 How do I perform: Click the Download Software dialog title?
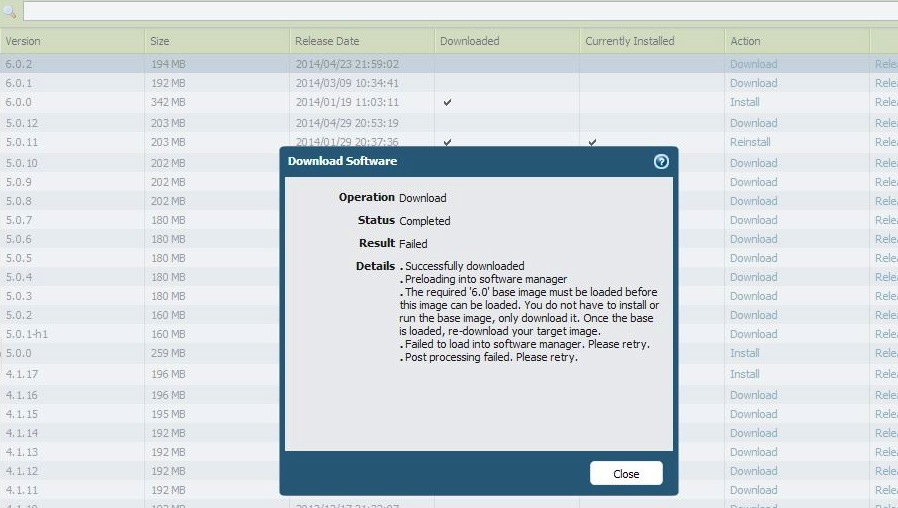click(x=342, y=161)
